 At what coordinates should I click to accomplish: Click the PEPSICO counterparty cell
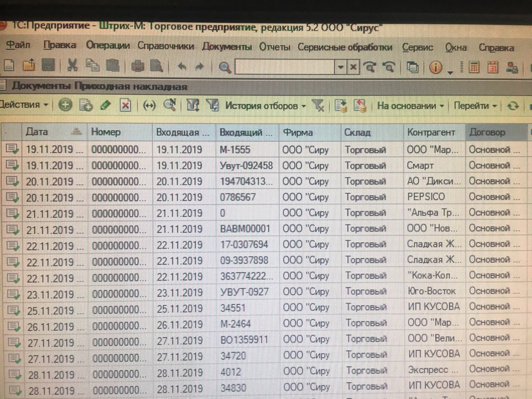pos(434,197)
